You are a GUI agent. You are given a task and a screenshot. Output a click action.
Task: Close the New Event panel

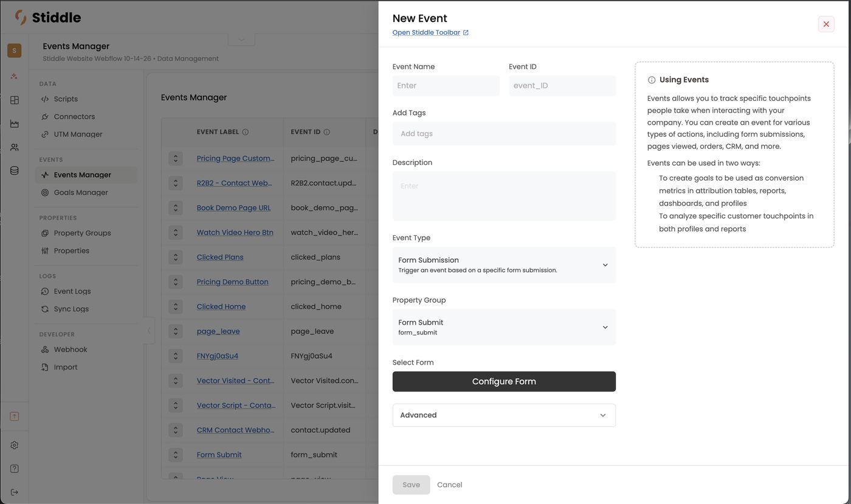[x=826, y=24]
